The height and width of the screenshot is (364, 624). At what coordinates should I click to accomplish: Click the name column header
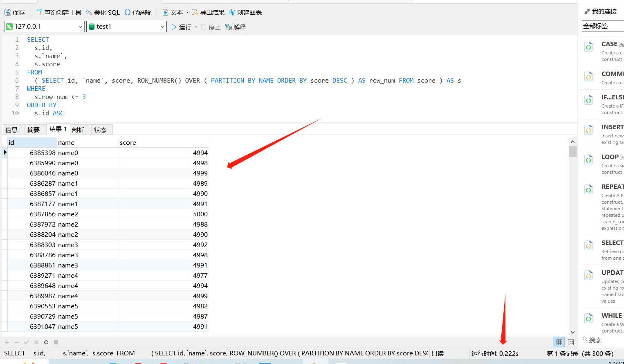pos(88,142)
